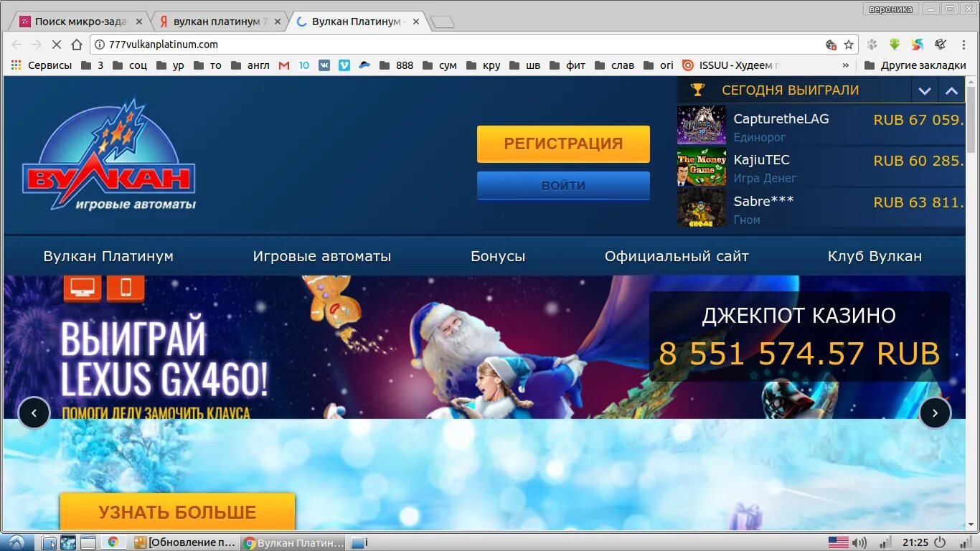The width and height of the screenshot is (980, 551).
Task: Stop loading the page
Action: coord(57,44)
